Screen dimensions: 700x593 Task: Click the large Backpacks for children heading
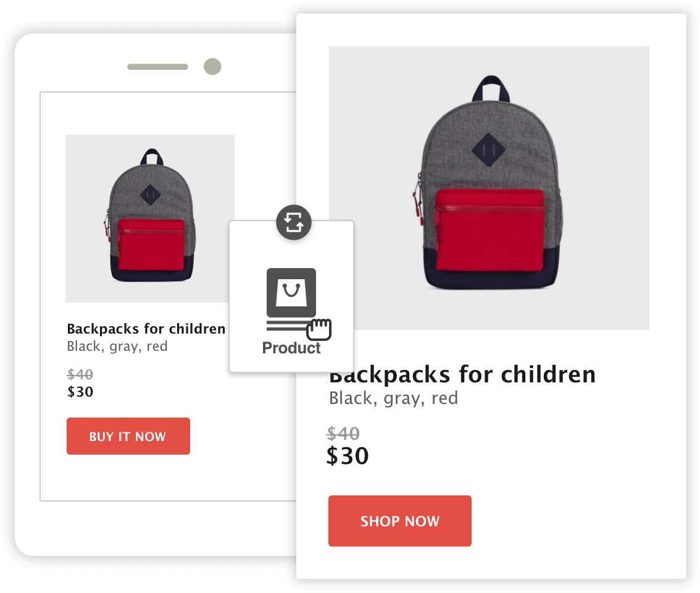tap(462, 374)
